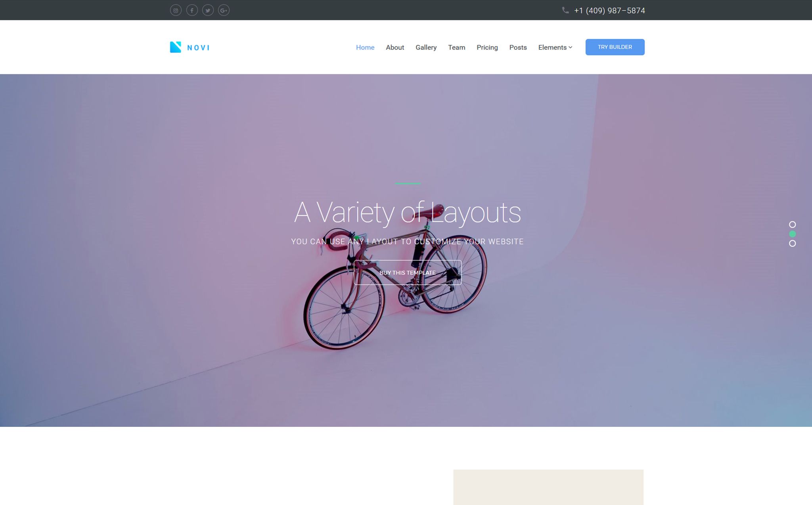This screenshot has height=505, width=812.
Task: Click the Buy This Template button
Action: pos(408,273)
